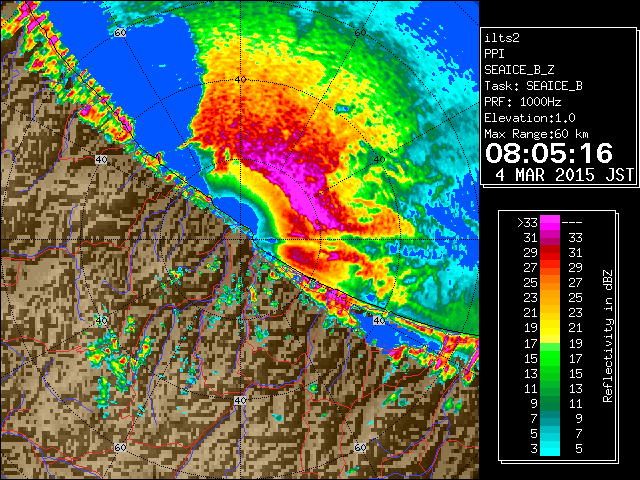Click the '40' range label southwest over land

click(101, 320)
